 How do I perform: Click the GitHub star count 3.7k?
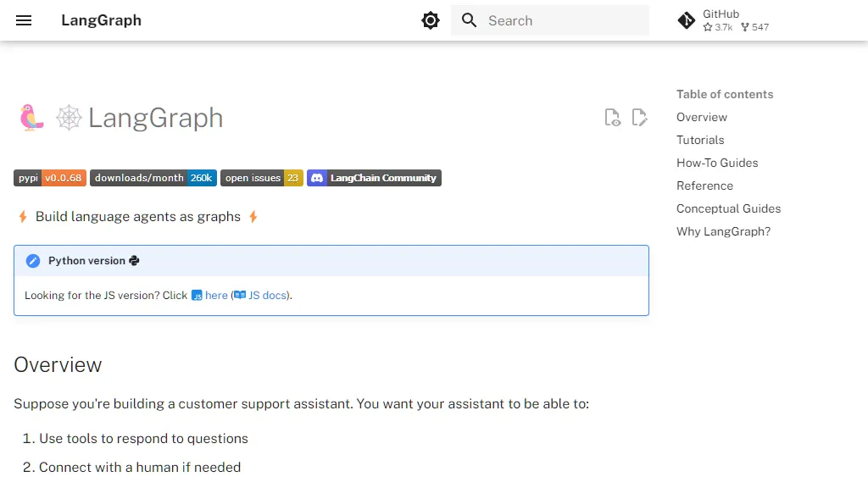click(x=718, y=27)
